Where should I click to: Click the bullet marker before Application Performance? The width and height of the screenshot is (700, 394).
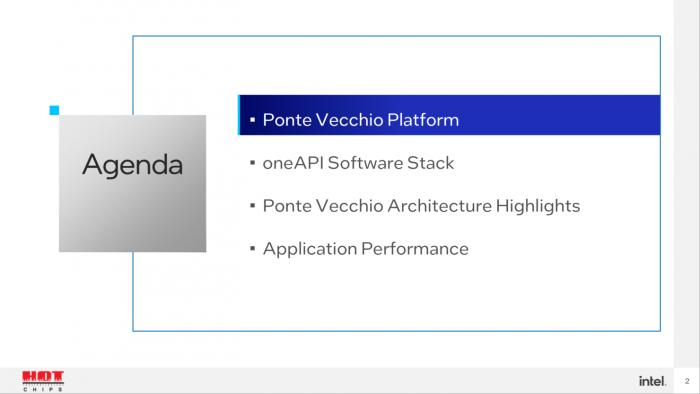click(253, 249)
